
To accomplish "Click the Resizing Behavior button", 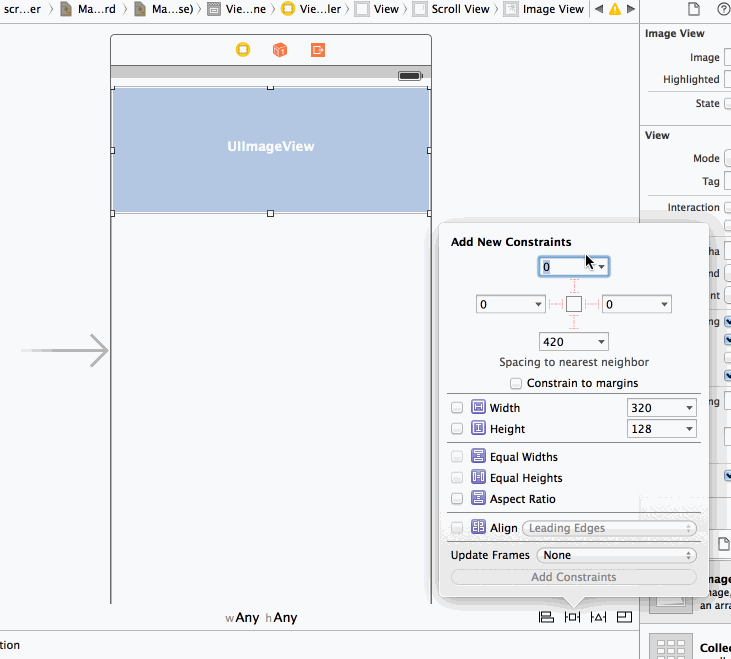I will coord(624,617).
